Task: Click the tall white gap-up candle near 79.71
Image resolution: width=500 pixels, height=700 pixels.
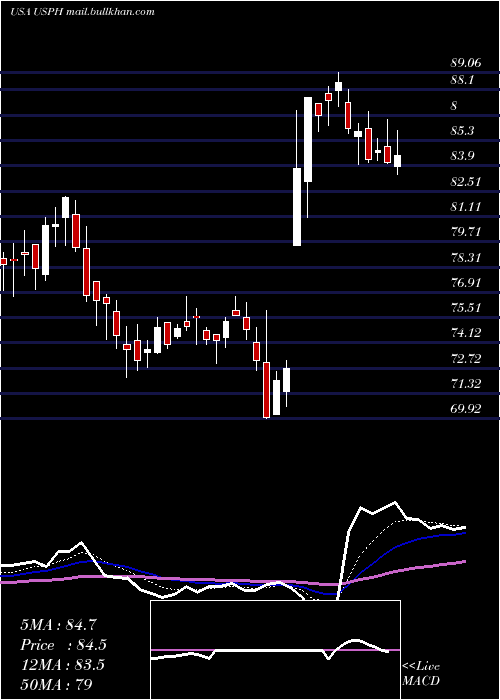Action: coord(297,207)
